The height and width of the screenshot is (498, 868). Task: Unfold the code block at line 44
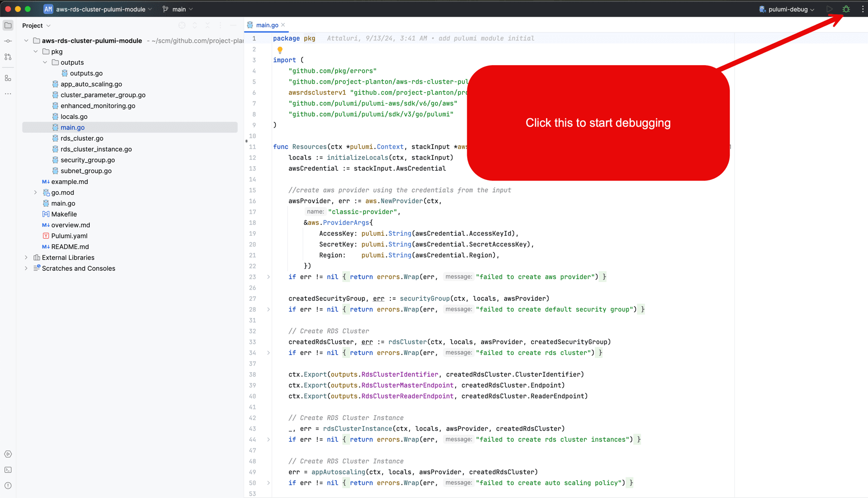coord(269,440)
